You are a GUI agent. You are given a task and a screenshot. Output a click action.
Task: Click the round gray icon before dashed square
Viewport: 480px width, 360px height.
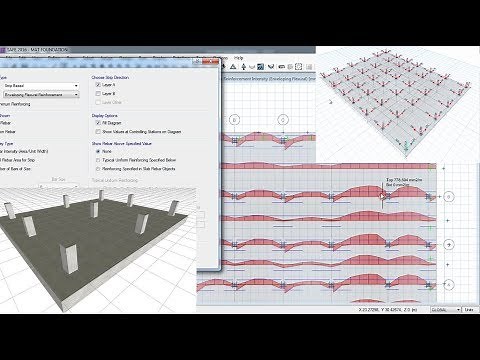(x=290, y=67)
